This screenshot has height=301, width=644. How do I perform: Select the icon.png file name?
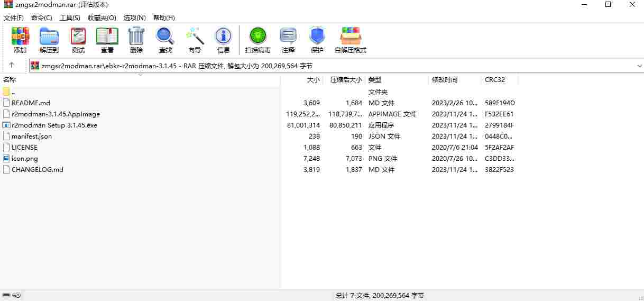[25, 158]
